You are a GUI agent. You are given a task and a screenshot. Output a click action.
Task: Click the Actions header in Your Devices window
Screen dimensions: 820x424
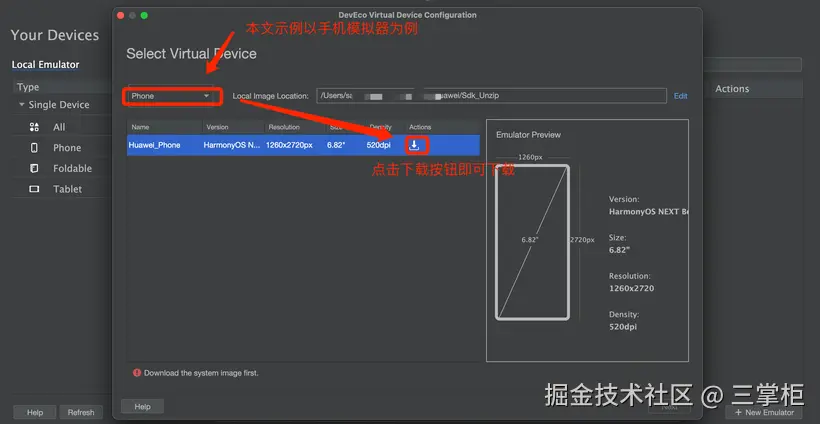pyautogui.click(x=732, y=89)
